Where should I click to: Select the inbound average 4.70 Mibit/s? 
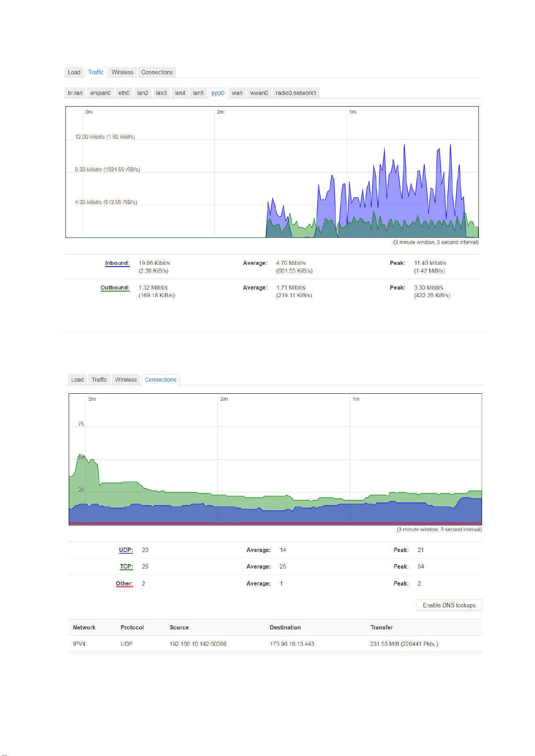(291, 263)
